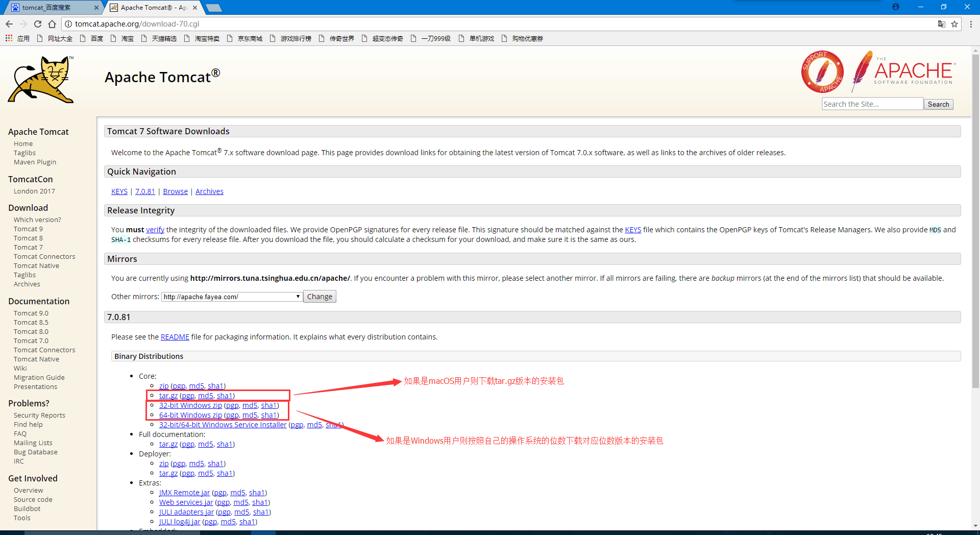Click the Support Apache badge

[822, 72]
